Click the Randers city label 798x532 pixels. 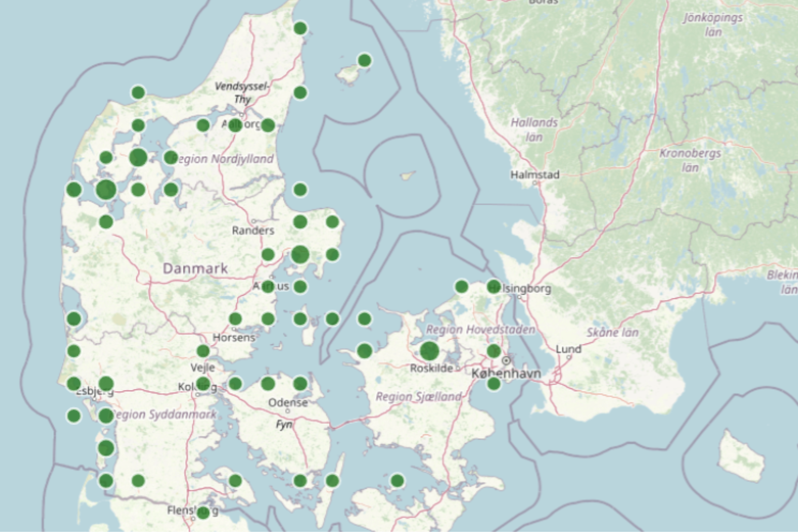[x=253, y=231]
